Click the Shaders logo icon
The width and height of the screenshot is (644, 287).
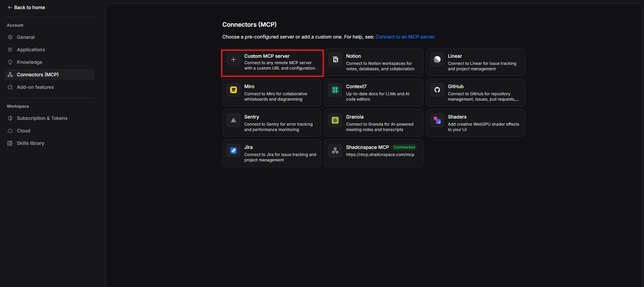437,120
